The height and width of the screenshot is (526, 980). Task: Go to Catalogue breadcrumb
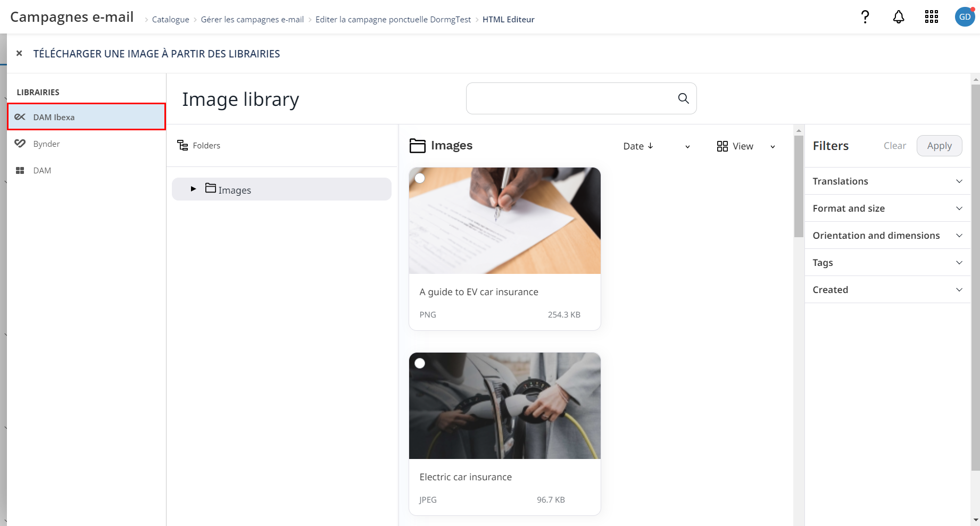tap(170, 19)
